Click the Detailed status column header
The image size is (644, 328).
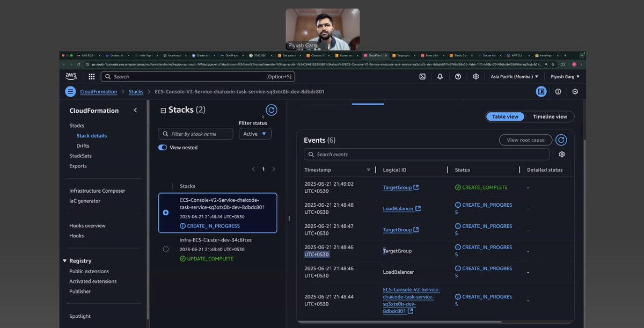coord(545,170)
